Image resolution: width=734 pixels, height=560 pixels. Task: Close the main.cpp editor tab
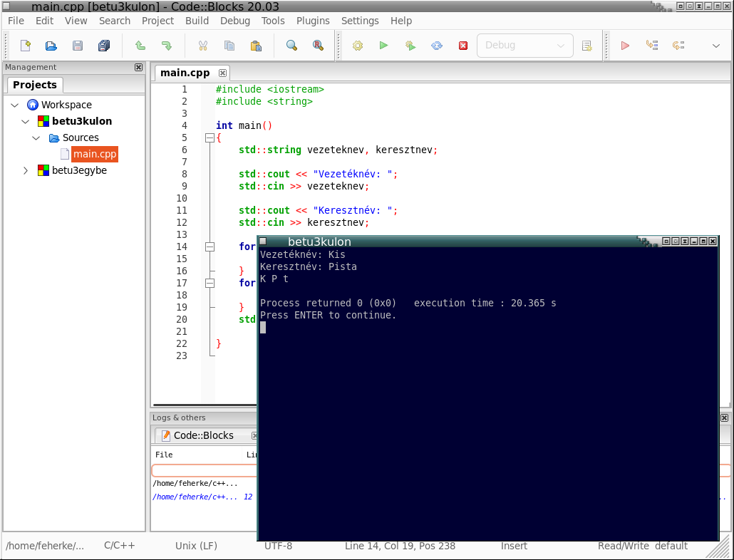[x=223, y=73]
